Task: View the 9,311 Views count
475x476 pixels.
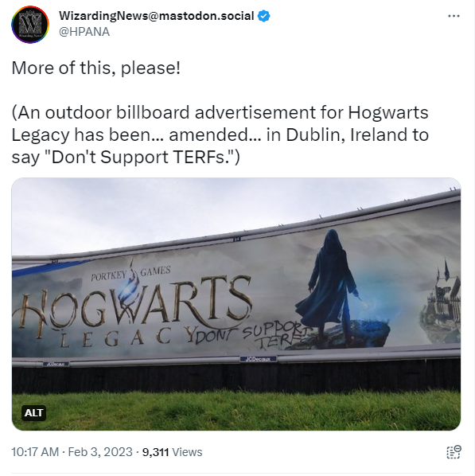Action: 172,452
